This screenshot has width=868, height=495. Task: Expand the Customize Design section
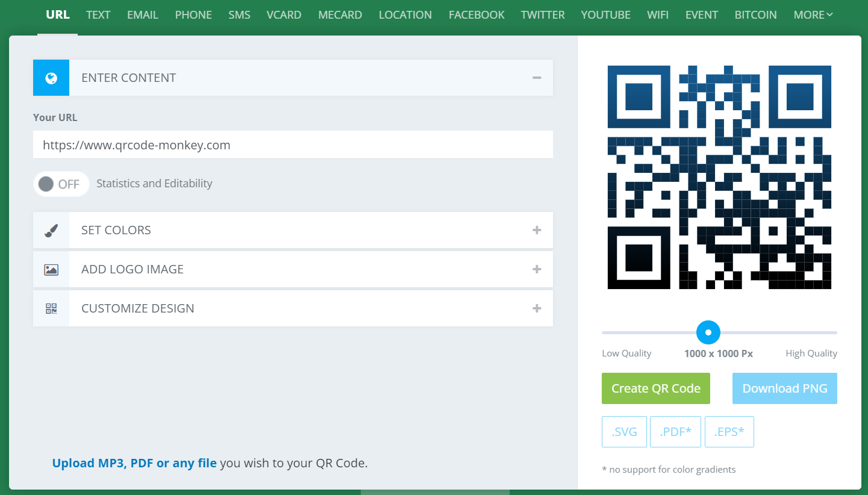537,308
